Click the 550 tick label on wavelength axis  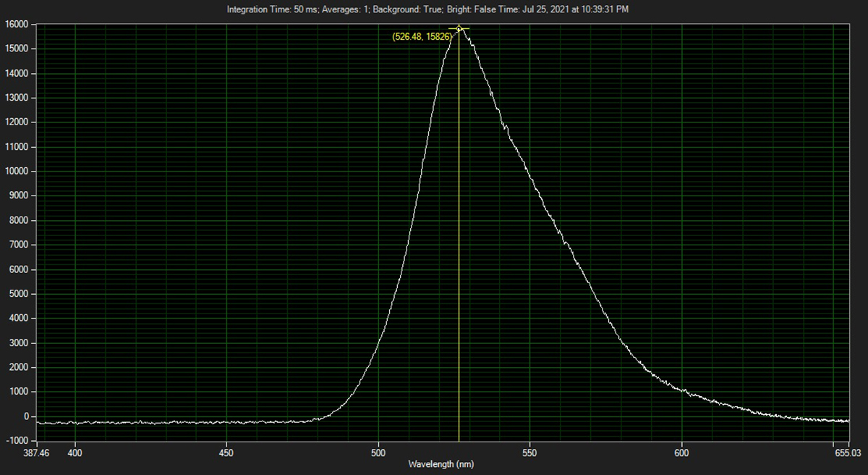point(530,453)
